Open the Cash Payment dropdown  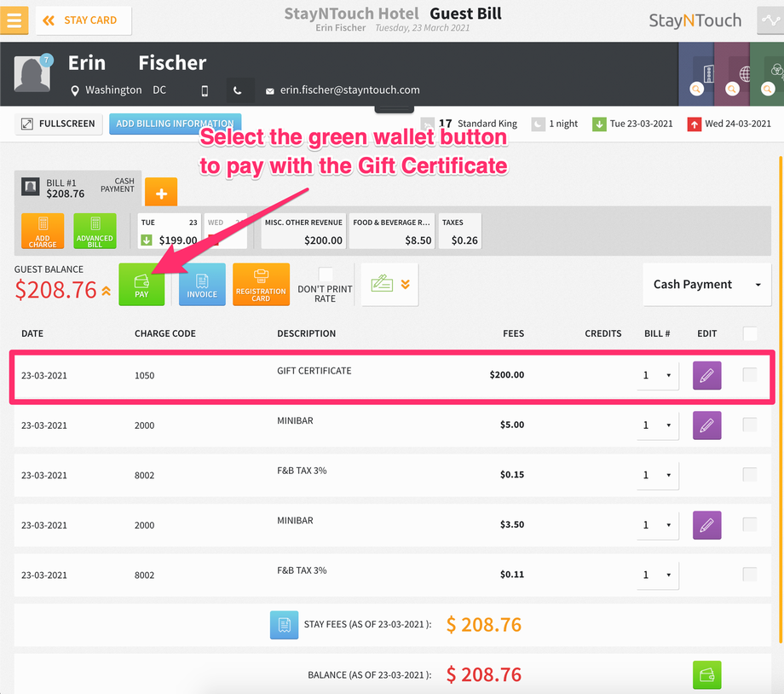(707, 284)
